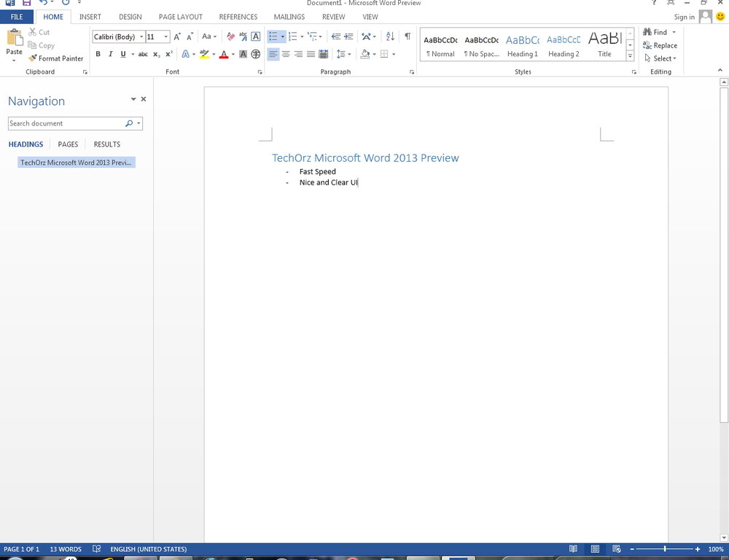Justify the text alignment
This screenshot has width=729, height=560.
(311, 54)
